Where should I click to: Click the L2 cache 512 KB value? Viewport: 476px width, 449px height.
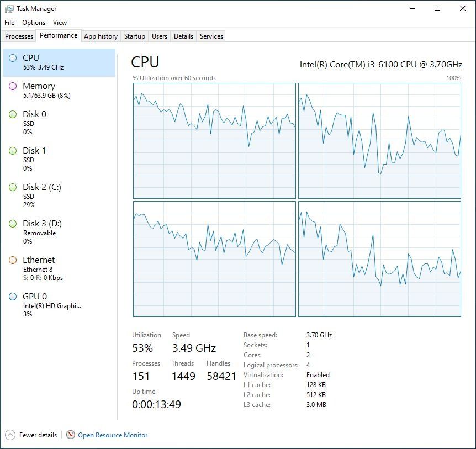(316, 395)
